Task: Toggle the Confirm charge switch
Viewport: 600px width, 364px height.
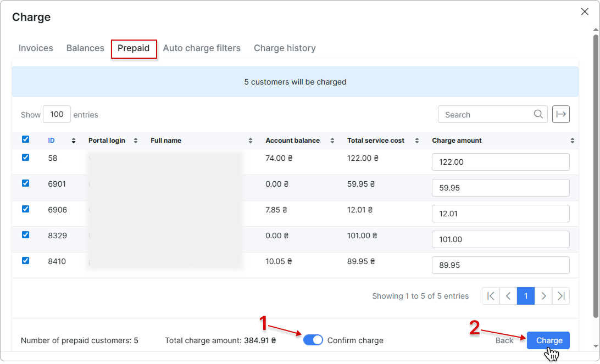Action: [313, 340]
